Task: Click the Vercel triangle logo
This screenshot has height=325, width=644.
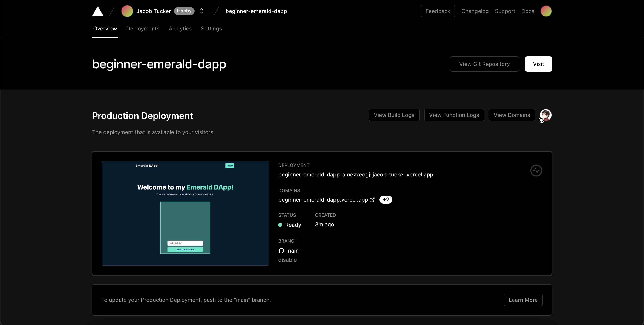Action: click(98, 11)
